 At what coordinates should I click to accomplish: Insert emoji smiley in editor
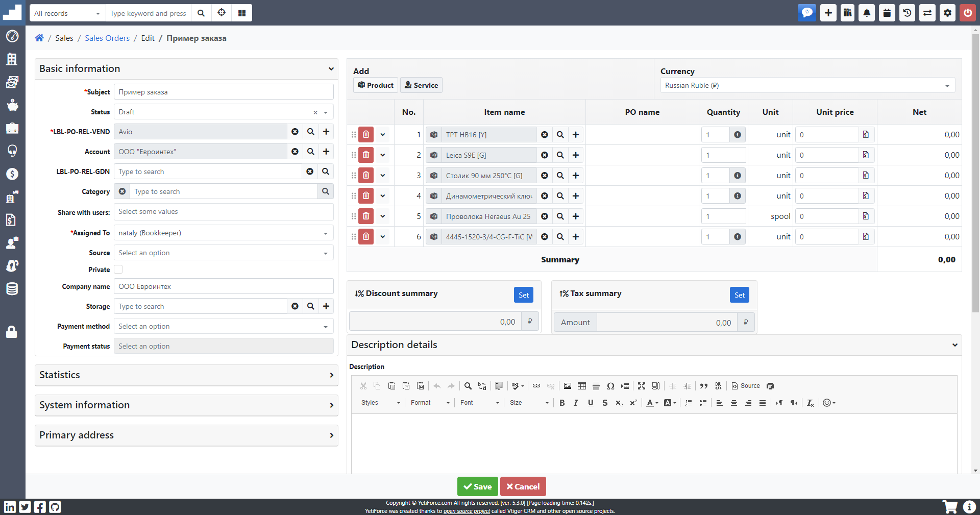coord(829,403)
